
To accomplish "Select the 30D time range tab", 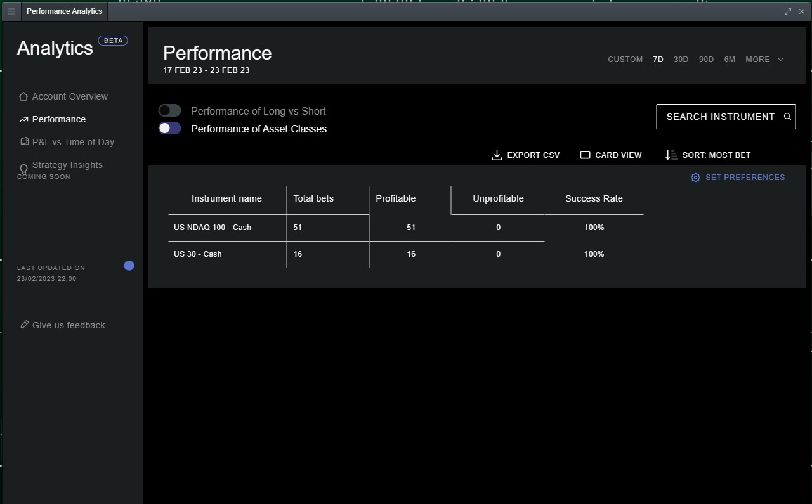I will 681,60.
